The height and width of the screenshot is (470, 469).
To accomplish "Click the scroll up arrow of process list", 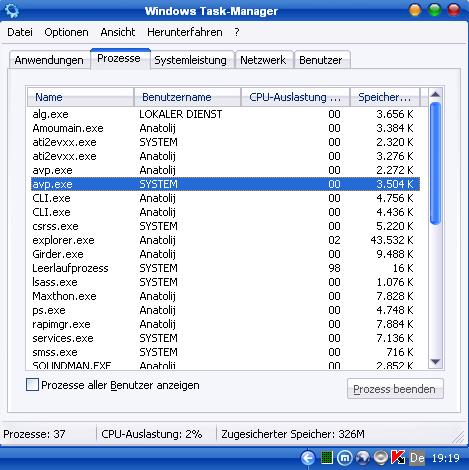I will pos(435,95).
